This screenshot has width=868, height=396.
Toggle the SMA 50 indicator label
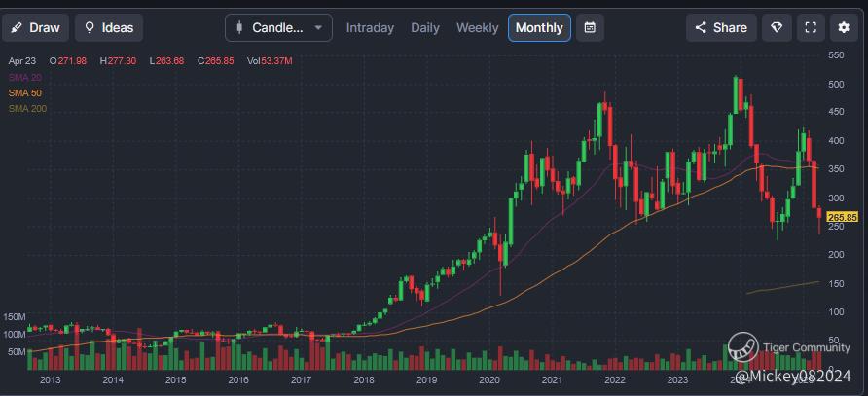[25, 92]
